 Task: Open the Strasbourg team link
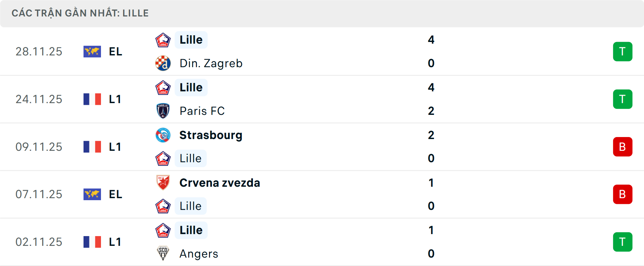click(211, 135)
